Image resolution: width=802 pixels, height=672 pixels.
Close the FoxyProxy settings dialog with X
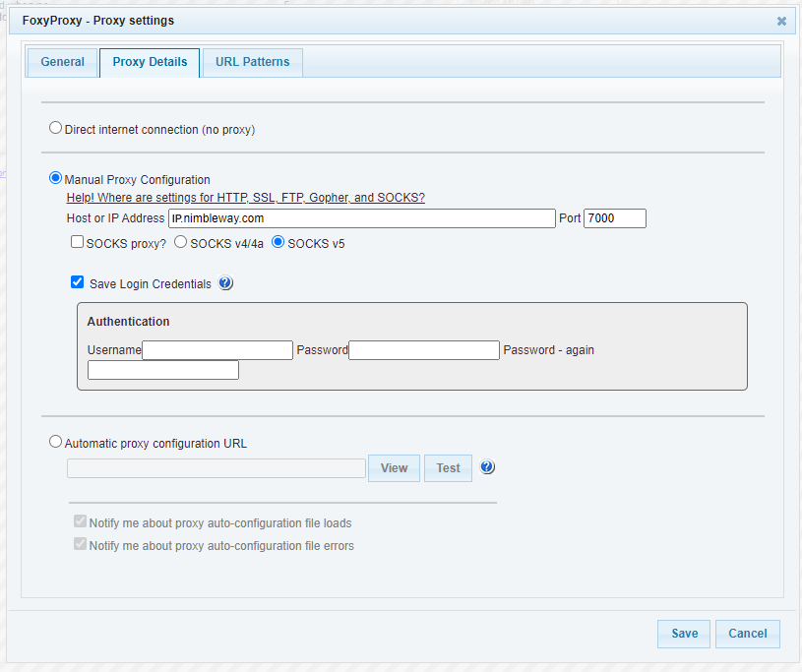(x=781, y=21)
